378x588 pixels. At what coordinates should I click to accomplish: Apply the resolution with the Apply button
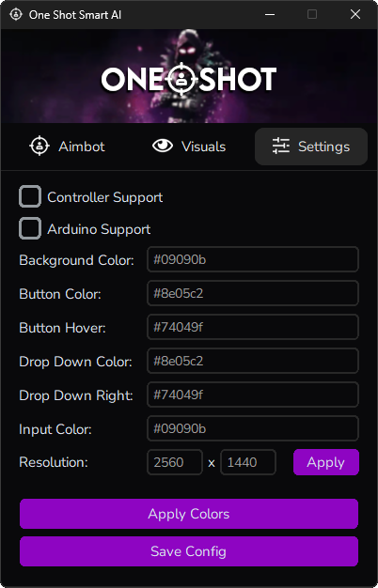coord(326,462)
